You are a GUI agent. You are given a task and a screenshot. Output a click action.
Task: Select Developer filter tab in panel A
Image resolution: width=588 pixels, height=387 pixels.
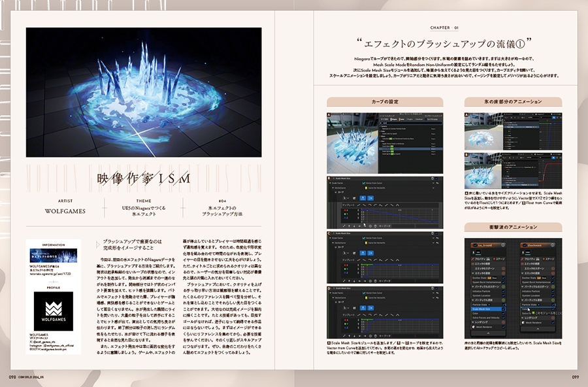(x=419, y=120)
